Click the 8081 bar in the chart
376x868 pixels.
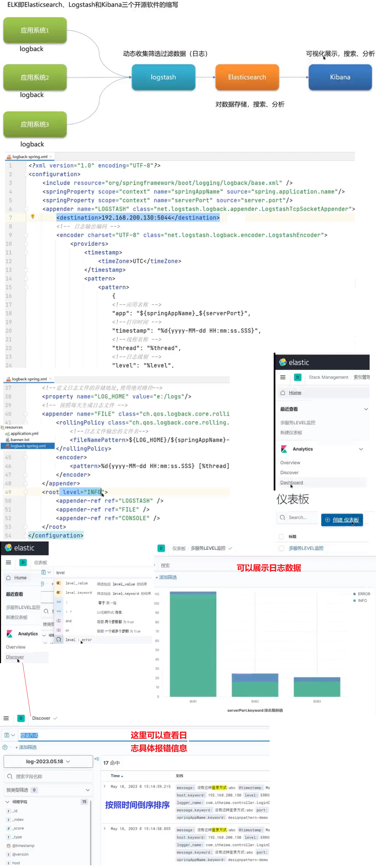[193, 644]
